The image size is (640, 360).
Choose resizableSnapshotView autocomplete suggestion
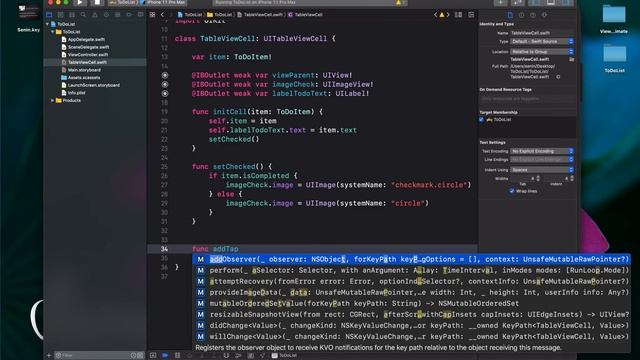point(411,314)
